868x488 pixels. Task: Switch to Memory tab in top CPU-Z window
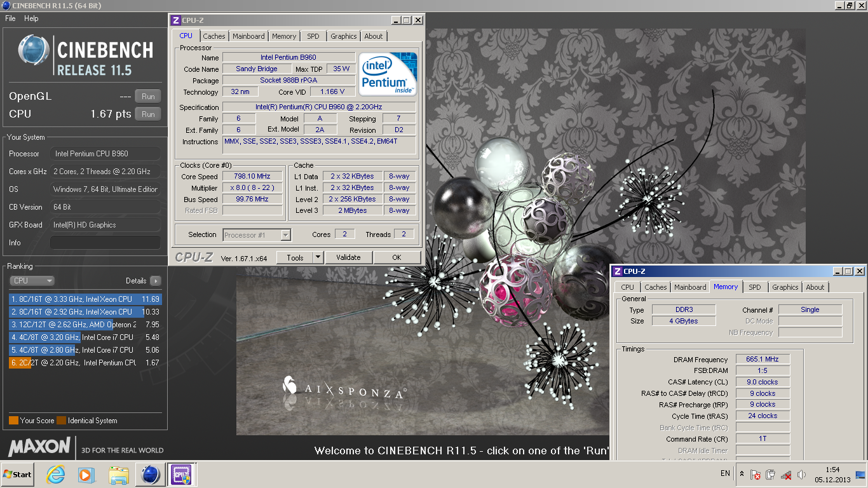coord(284,36)
